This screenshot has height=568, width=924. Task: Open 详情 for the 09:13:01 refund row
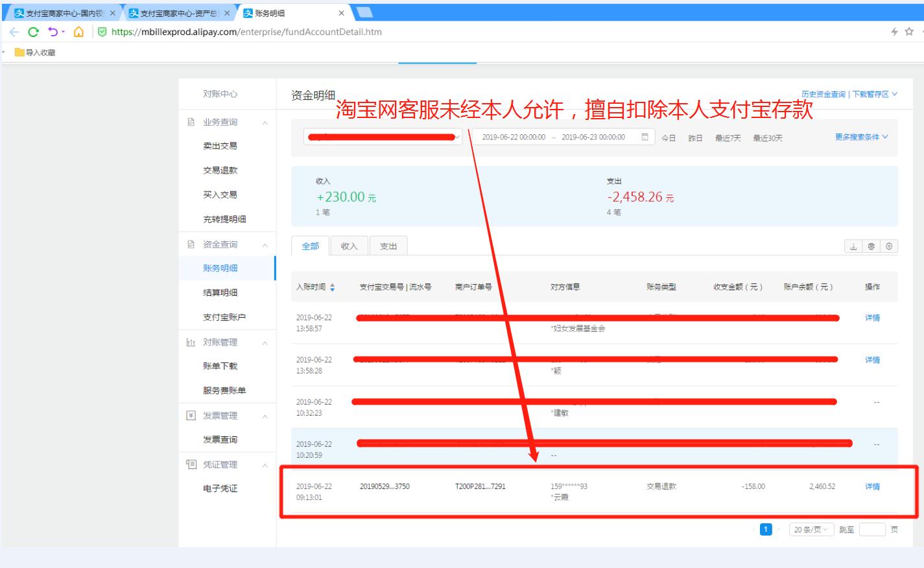(872, 486)
